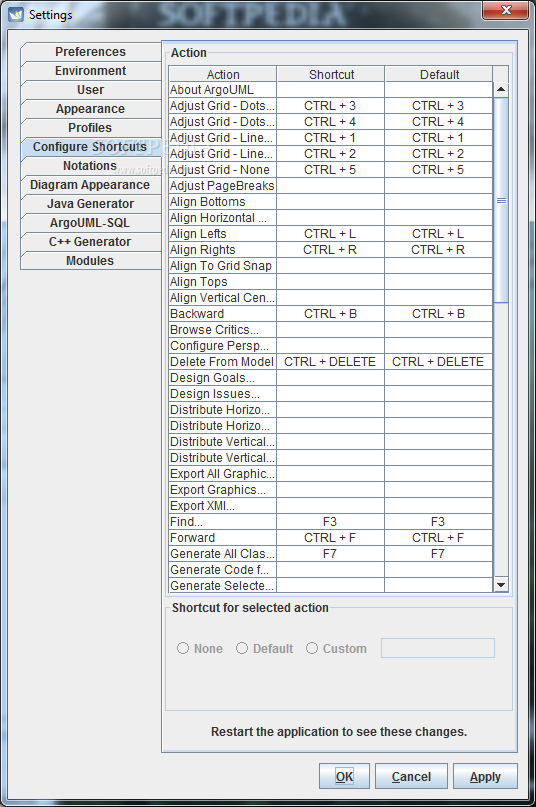The width and height of the screenshot is (536, 807).
Task: Select the Forward action row
Action: pos(331,537)
